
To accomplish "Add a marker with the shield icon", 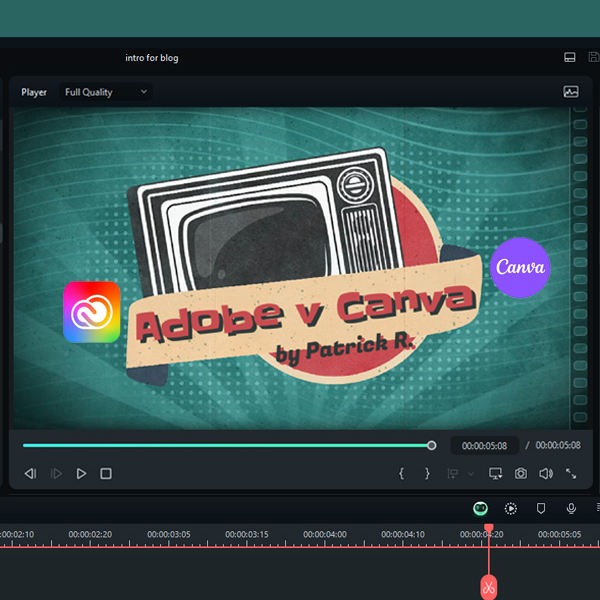I will [541, 508].
